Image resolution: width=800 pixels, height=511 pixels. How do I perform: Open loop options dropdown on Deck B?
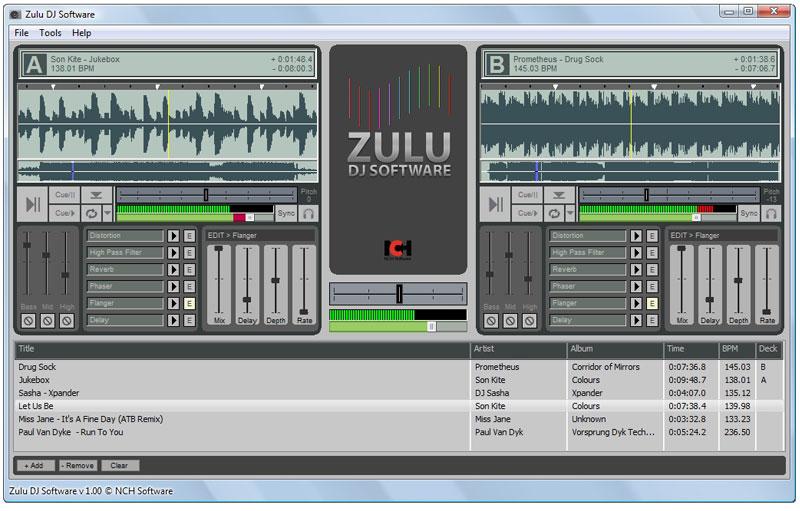(x=570, y=213)
